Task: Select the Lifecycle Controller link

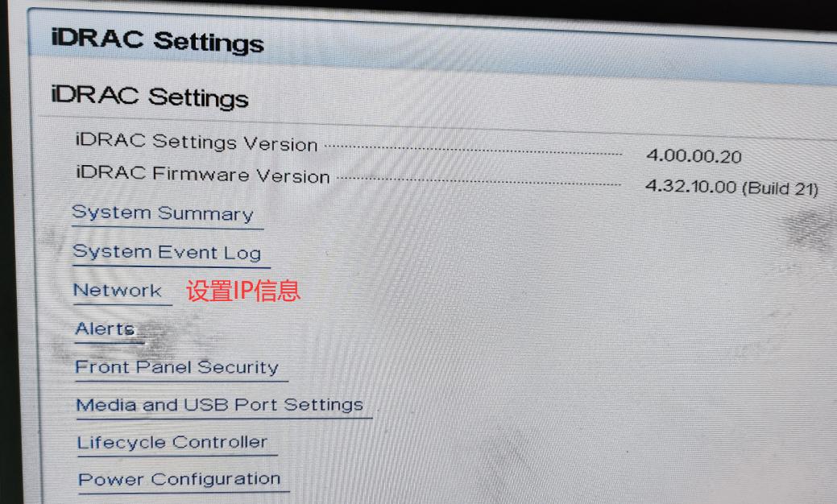Action: click(172, 442)
